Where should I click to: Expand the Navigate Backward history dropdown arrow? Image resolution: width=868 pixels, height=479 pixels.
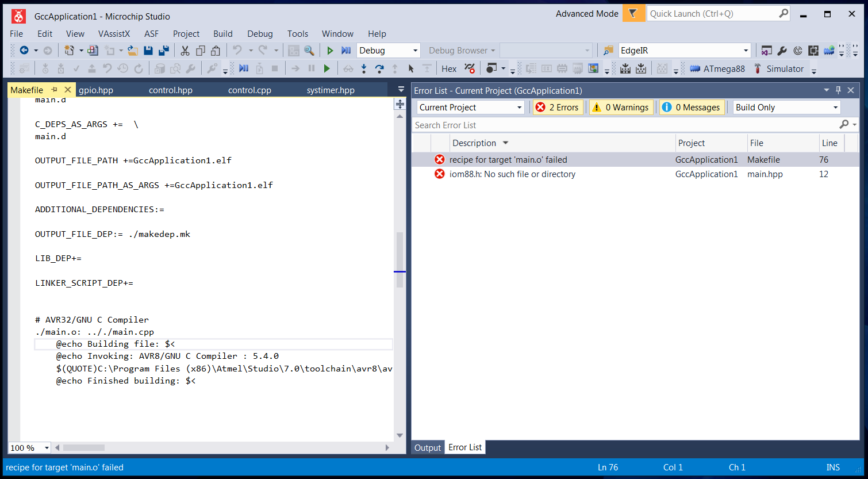coord(36,51)
